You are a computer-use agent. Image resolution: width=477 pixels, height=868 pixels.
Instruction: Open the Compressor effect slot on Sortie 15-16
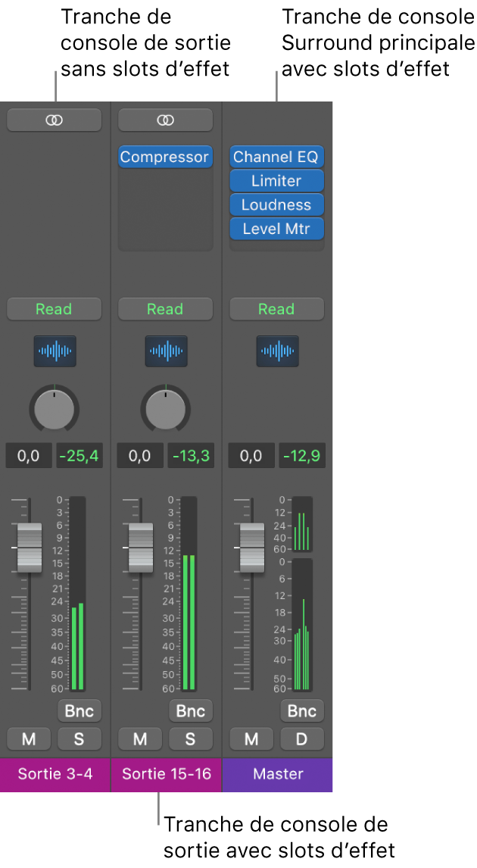pos(165,157)
